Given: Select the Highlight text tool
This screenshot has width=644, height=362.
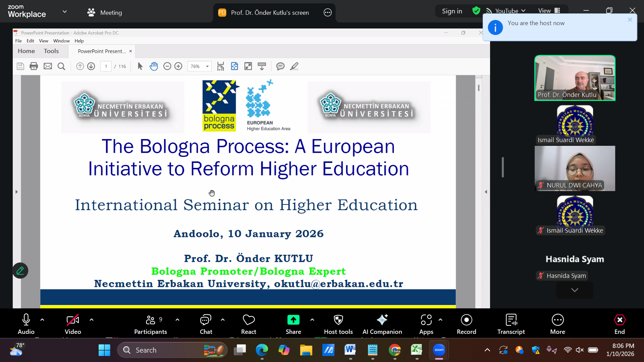Looking at the screenshot, I should (294, 66).
